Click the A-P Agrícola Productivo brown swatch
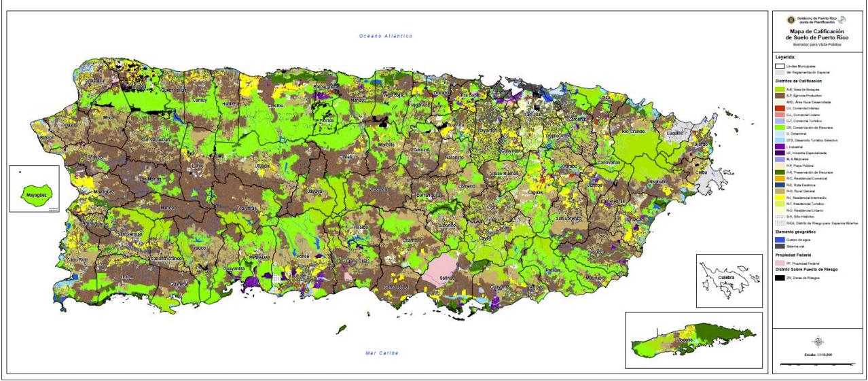Image resolution: width=868 pixels, height=381 pixels. (780, 96)
